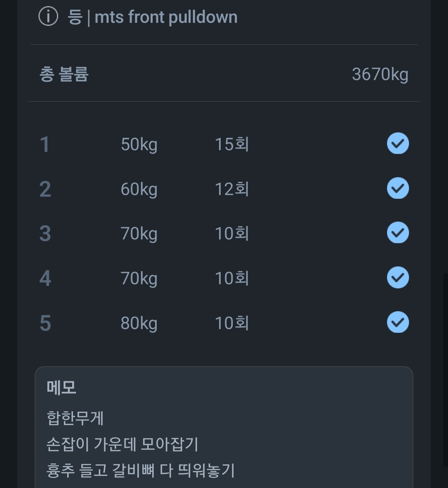Screen dimensions: 448x488
Task: Uncheck completion mark on set 4
Action: pyautogui.click(x=397, y=277)
